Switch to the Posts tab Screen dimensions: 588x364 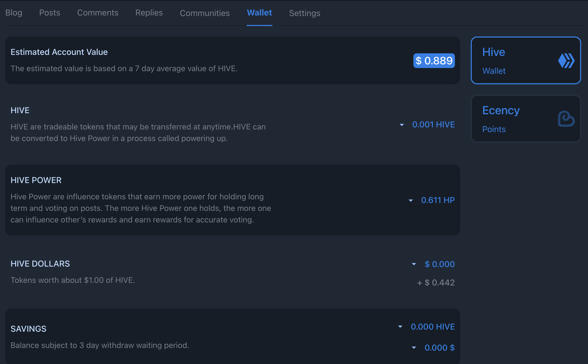click(x=50, y=13)
